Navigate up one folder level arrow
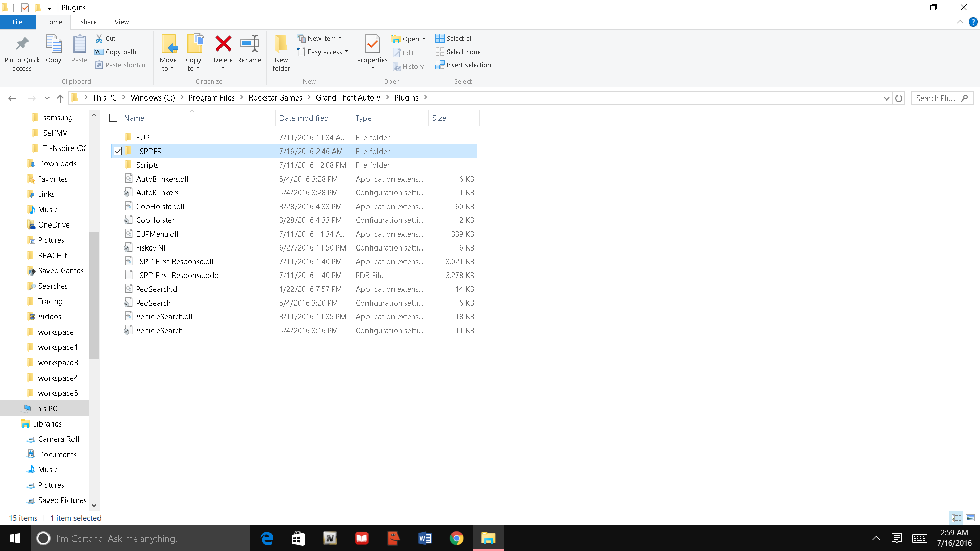The width and height of the screenshot is (980, 551). click(60, 98)
